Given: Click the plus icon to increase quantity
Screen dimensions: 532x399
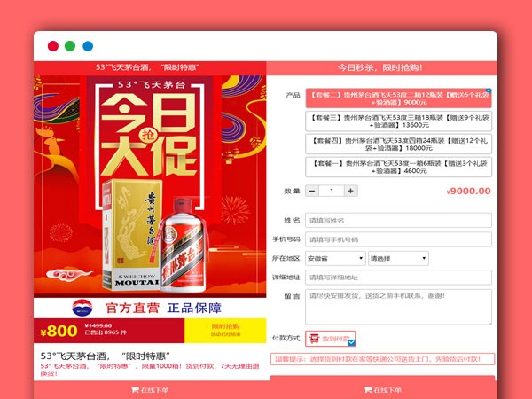Looking at the screenshot, I should pos(351,191).
